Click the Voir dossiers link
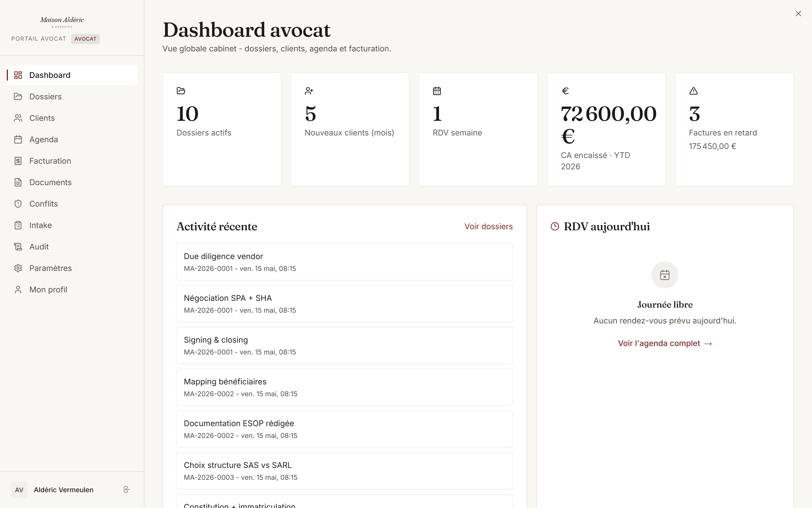Image resolution: width=812 pixels, height=508 pixels. [x=489, y=226]
